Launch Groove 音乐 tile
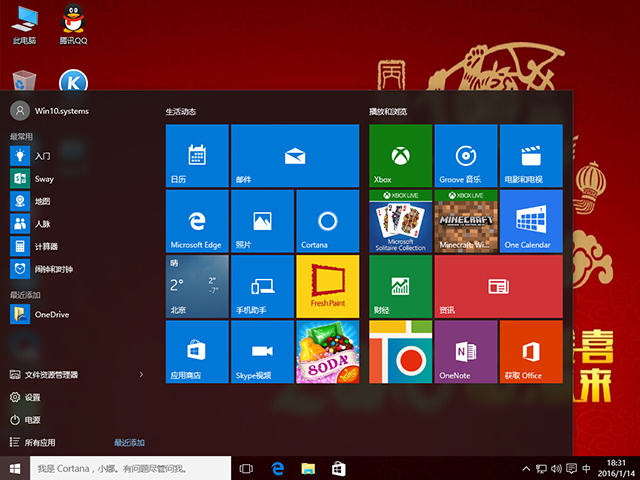 coord(465,155)
